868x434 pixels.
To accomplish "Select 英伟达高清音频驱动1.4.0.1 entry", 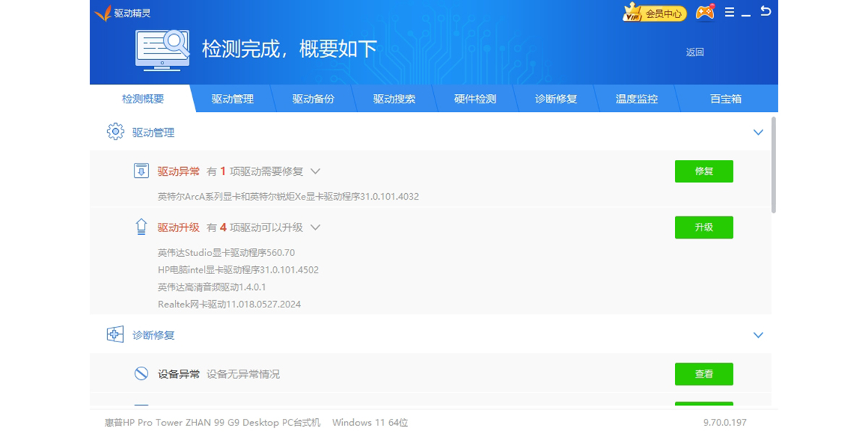I will click(212, 287).
